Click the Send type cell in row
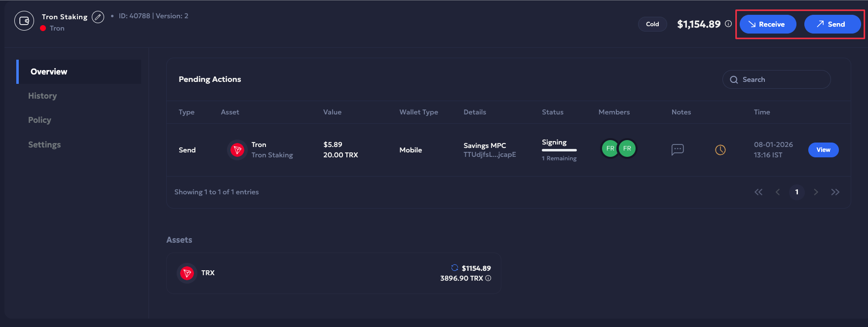The image size is (868, 327). 187,150
